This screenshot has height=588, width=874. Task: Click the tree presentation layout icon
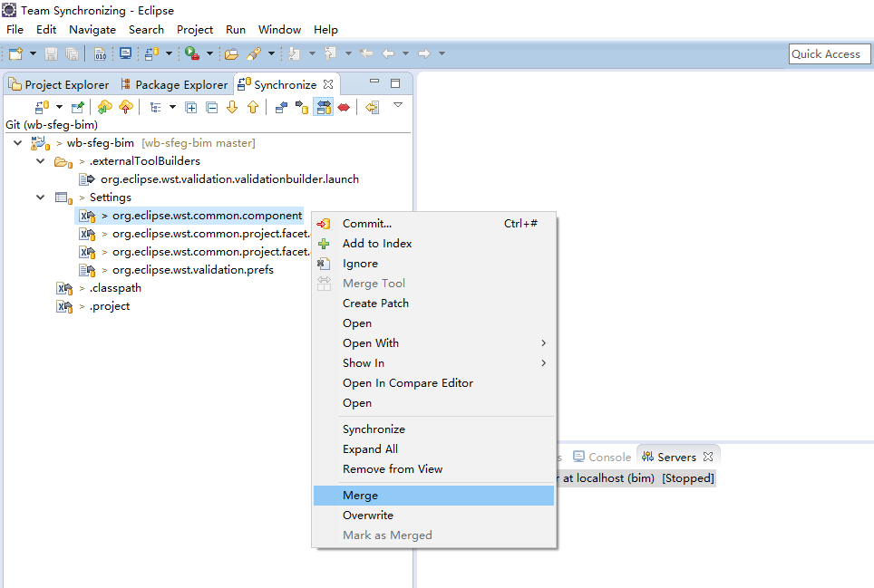click(x=156, y=107)
